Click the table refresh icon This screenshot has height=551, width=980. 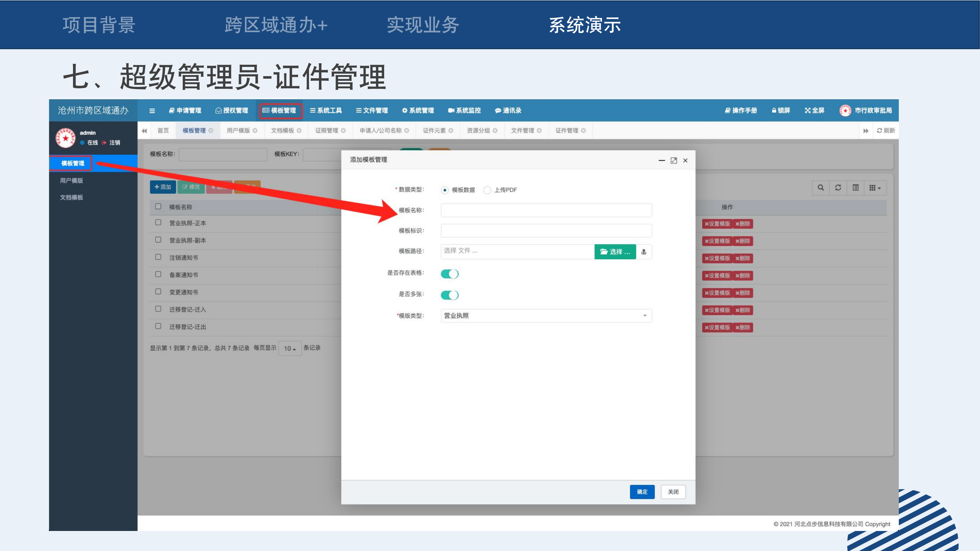click(x=838, y=188)
